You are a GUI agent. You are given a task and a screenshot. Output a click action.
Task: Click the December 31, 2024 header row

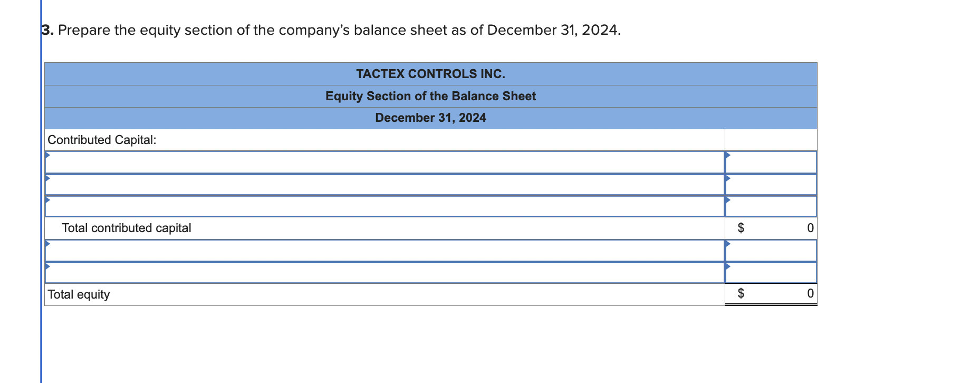(x=430, y=118)
